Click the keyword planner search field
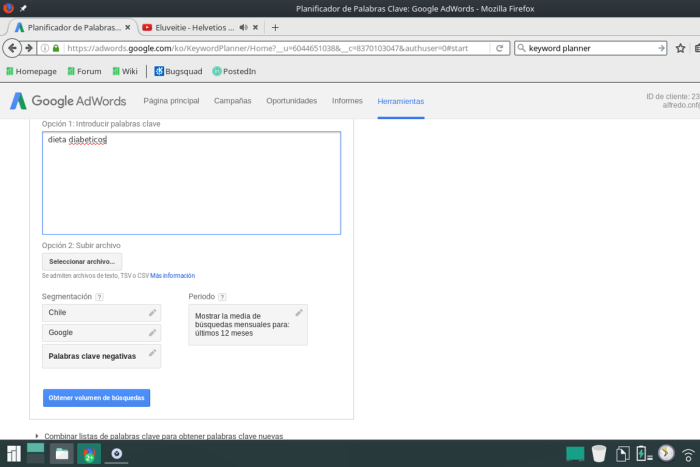Screen dimensions: 700x467 tap(592, 48)
